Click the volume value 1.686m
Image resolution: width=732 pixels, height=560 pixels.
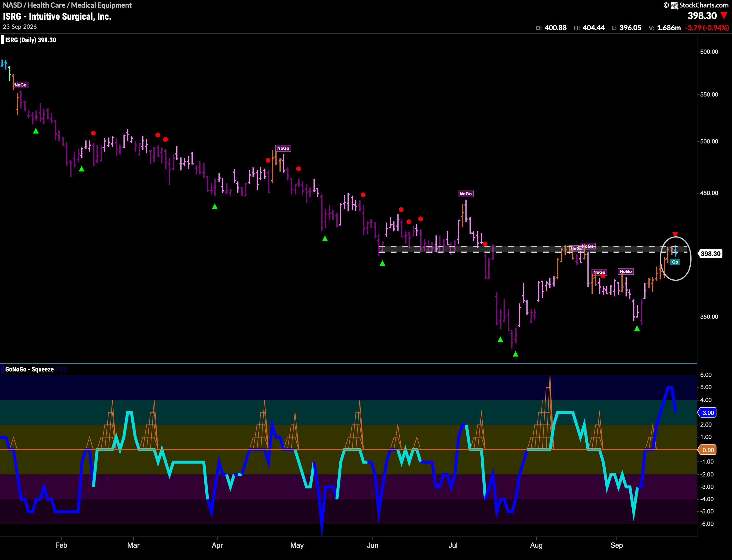tap(669, 28)
